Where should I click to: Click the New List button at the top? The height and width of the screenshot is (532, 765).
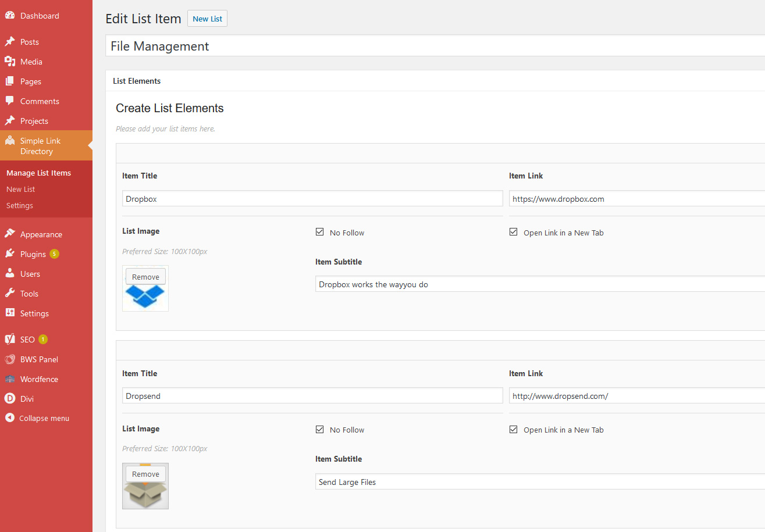coord(207,18)
